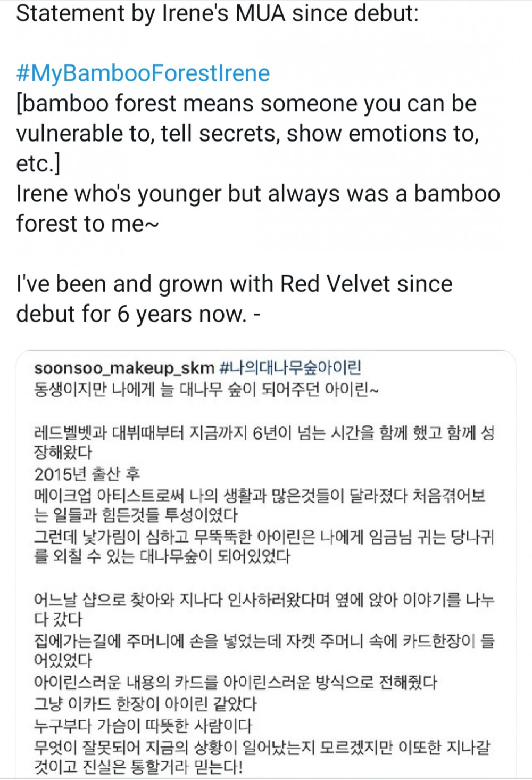This screenshot has height=780, width=532.
Task: Click the line '누구부다 가슴이 따뜻한 사람이다'
Action: click(x=143, y=725)
